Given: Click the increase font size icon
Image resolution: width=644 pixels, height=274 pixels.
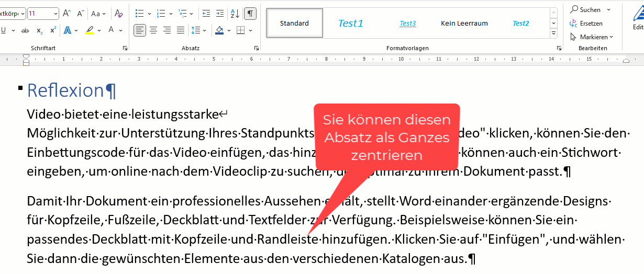Looking at the screenshot, I should (x=66, y=13).
